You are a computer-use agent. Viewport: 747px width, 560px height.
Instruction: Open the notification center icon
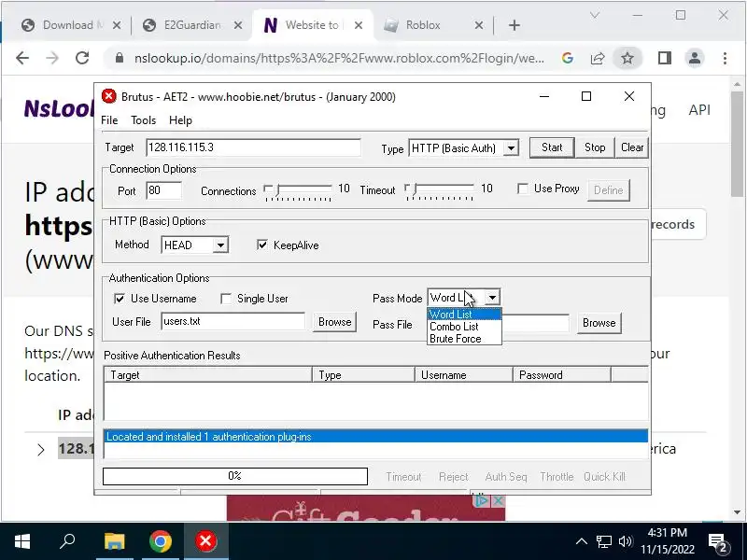[x=718, y=542]
